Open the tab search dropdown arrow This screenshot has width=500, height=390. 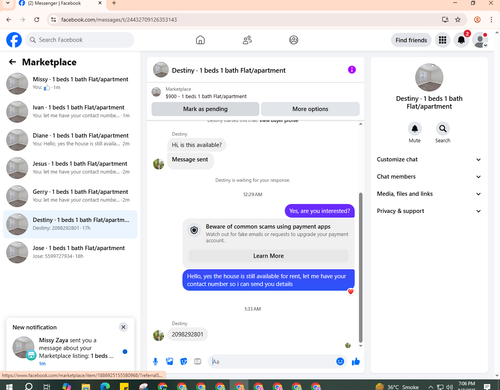click(7, 3)
